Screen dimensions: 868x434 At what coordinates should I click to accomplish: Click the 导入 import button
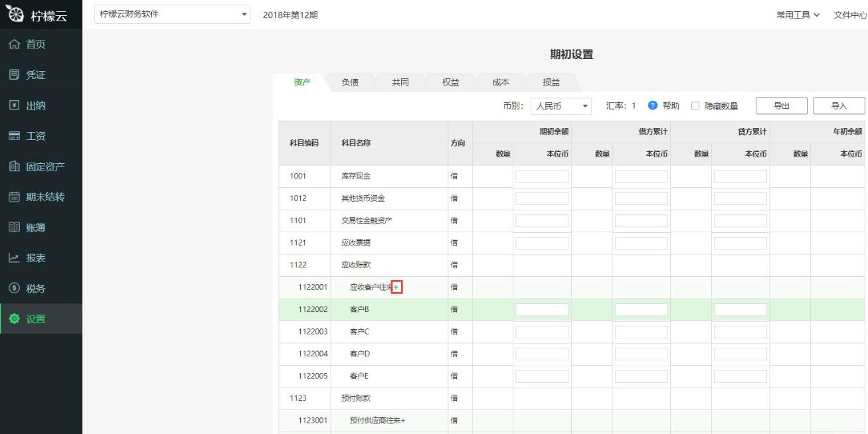tap(839, 106)
